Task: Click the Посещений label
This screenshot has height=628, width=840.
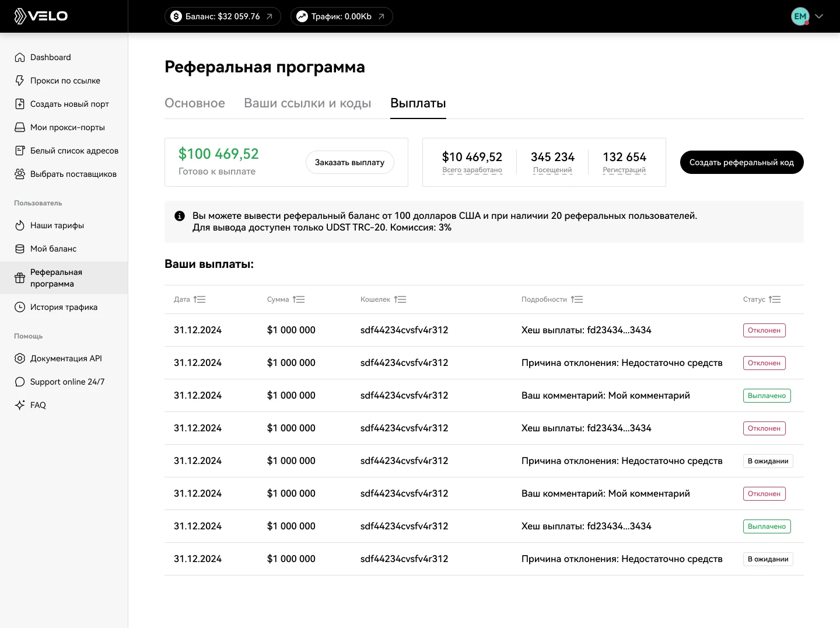Action: tap(552, 170)
